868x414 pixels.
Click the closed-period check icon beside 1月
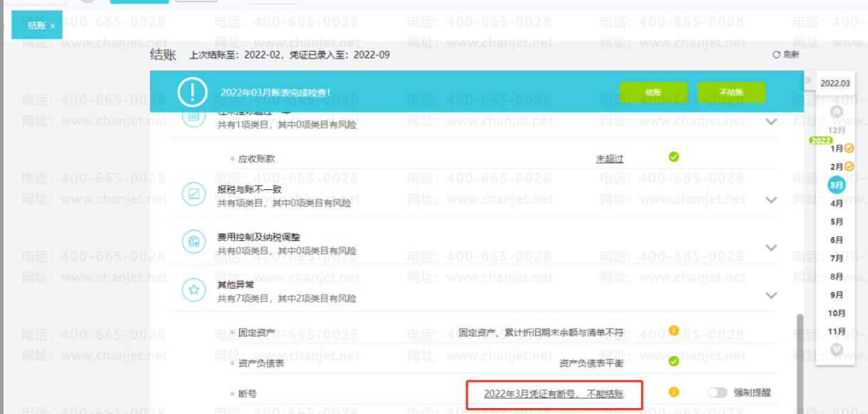coord(849,149)
